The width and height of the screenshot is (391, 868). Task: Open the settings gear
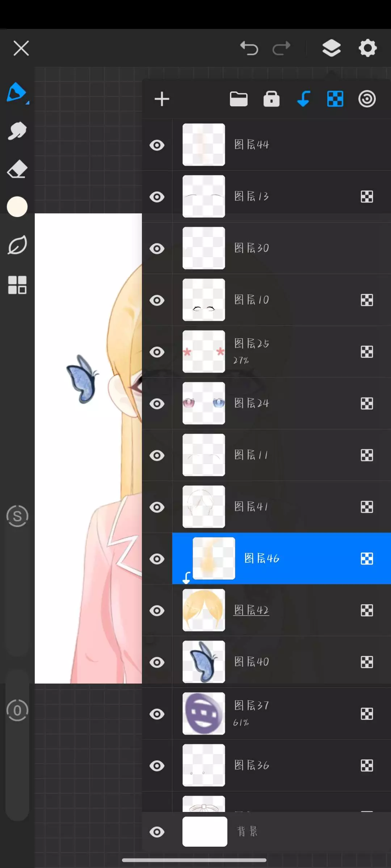pos(367,48)
